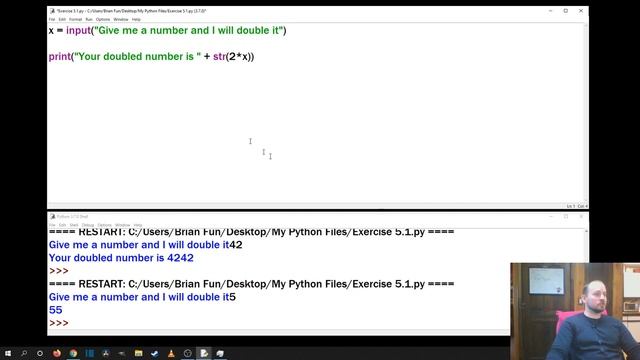This screenshot has width=640, height=360.
Task: Open the Help menu in the Python Shell window
Action: point(138,225)
